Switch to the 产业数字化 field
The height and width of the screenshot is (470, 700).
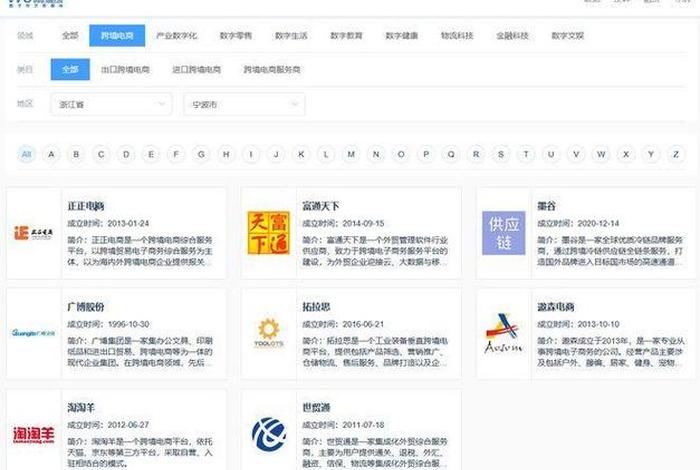coord(176,36)
